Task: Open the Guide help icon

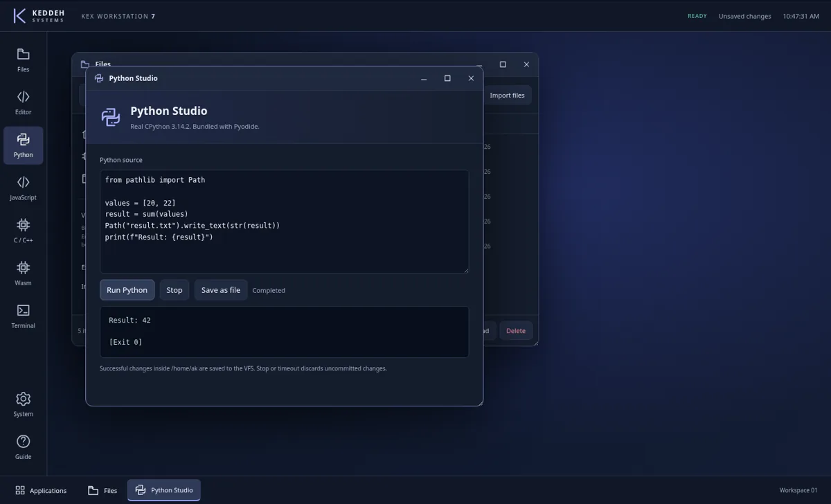Action: point(23,447)
